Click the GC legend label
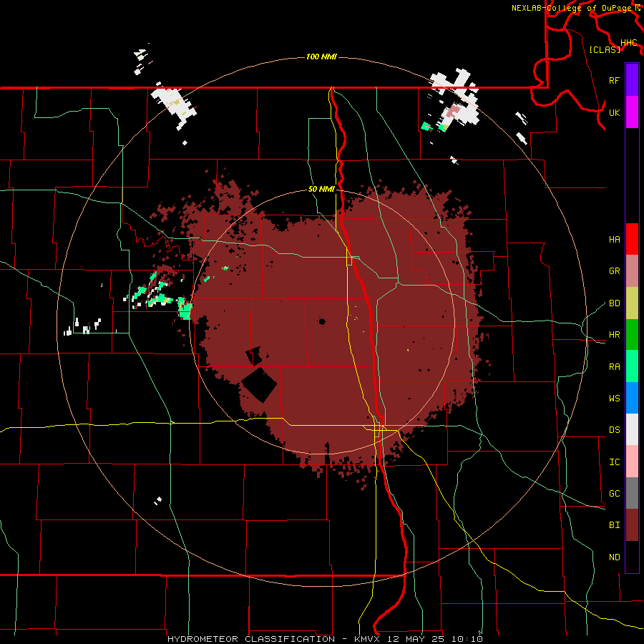 click(615, 494)
